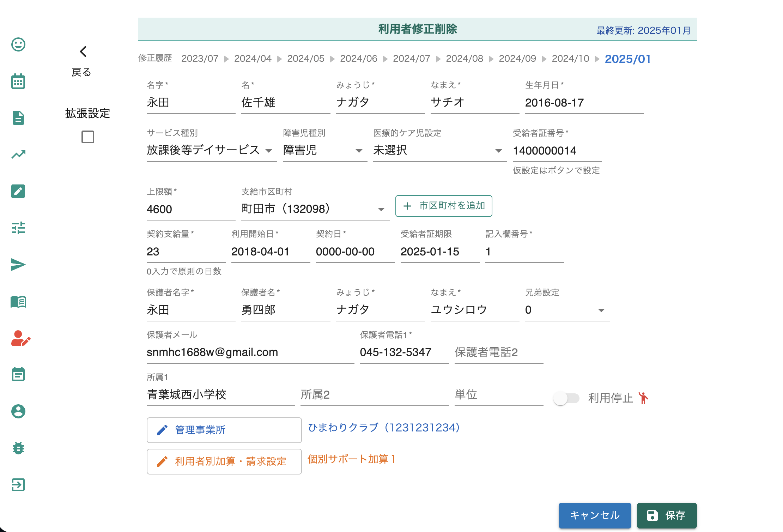Open the document icon in sidebar
Screen dimensions: 783x532
click(18, 118)
